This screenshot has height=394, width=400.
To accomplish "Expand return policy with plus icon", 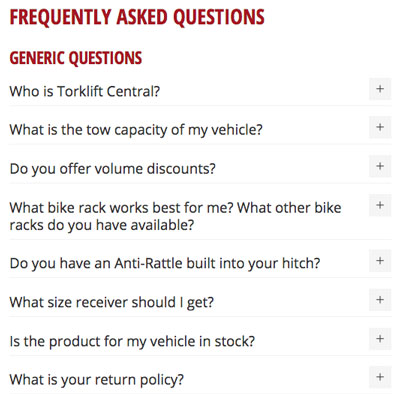I will [380, 377].
